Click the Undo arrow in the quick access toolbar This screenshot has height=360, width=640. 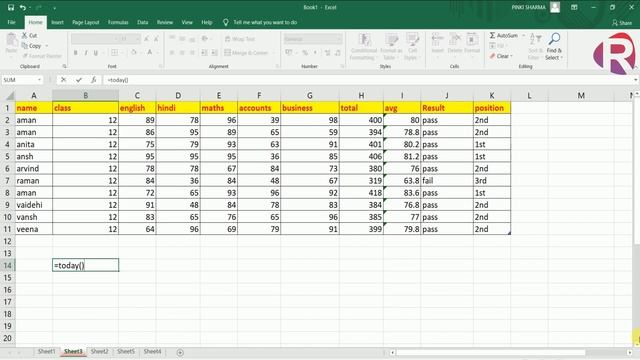[x=23, y=7]
